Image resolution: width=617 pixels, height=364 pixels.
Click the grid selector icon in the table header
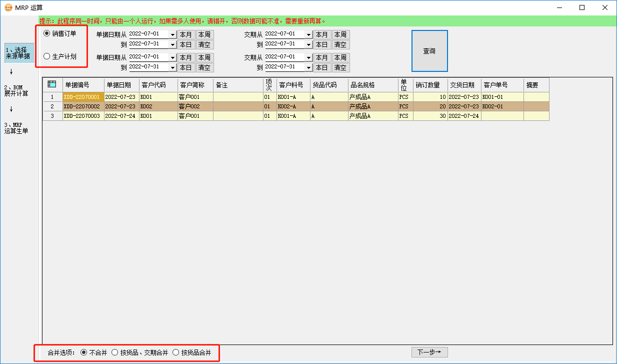51,84
